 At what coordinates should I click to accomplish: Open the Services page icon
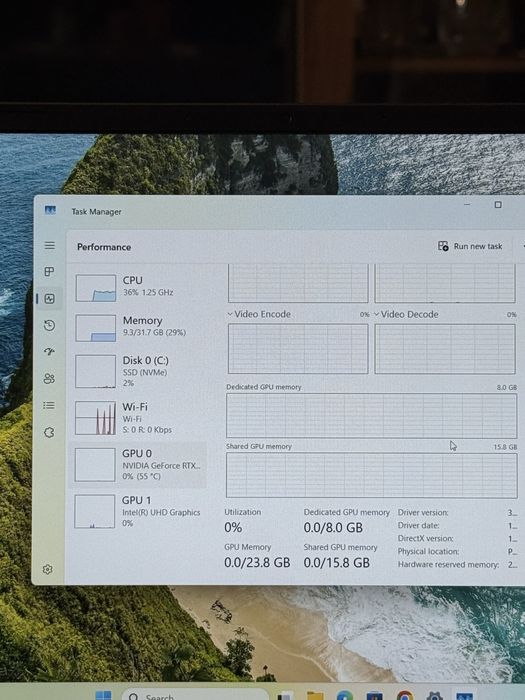[x=49, y=432]
